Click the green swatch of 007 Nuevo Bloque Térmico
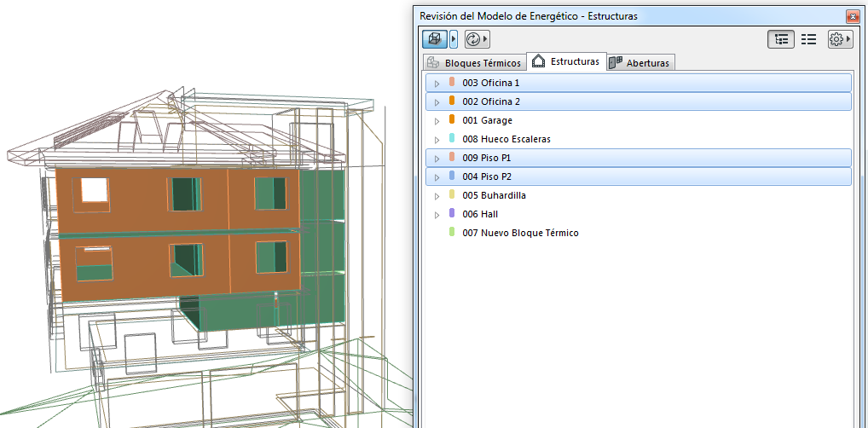This screenshot has width=868, height=428. click(x=452, y=232)
